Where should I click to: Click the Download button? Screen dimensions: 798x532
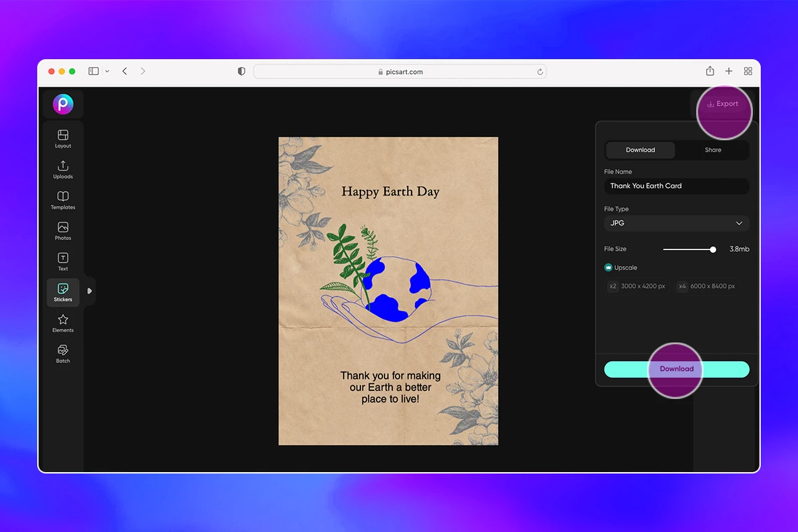(x=676, y=369)
